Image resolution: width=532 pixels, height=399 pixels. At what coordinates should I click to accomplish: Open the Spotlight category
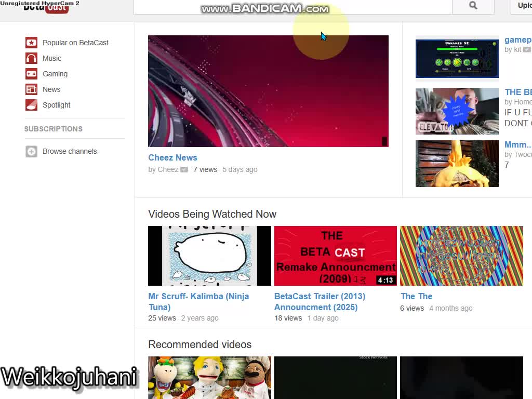(56, 105)
